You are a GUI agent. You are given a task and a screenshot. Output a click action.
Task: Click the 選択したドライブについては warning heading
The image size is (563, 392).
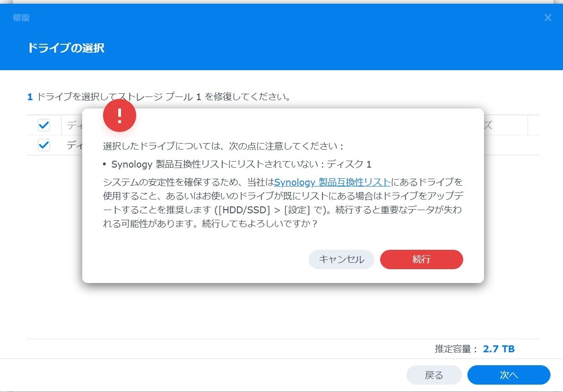tap(223, 146)
